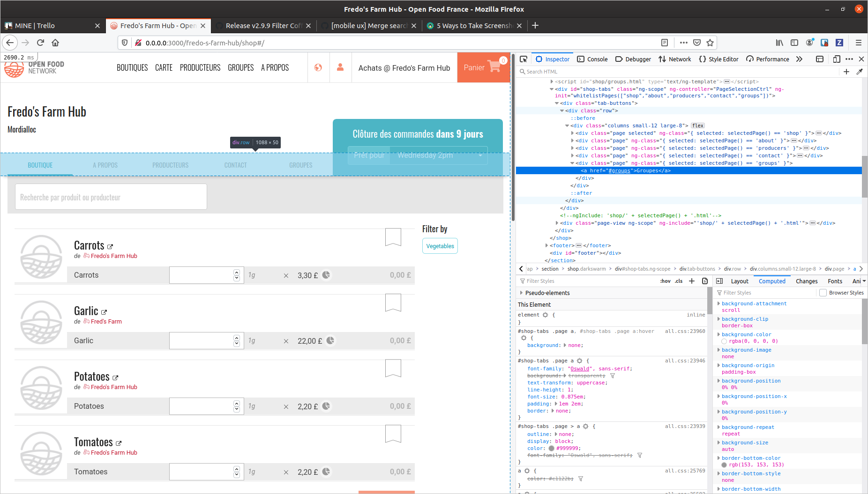Expand the footer element node
The height and width of the screenshot is (494, 868).
point(546,245)
